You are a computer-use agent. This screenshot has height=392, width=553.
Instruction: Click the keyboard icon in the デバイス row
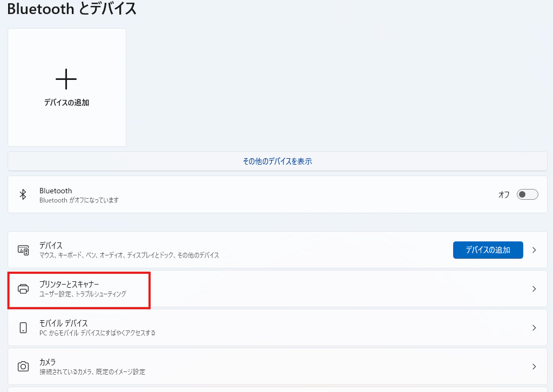[x=23, y=250]
